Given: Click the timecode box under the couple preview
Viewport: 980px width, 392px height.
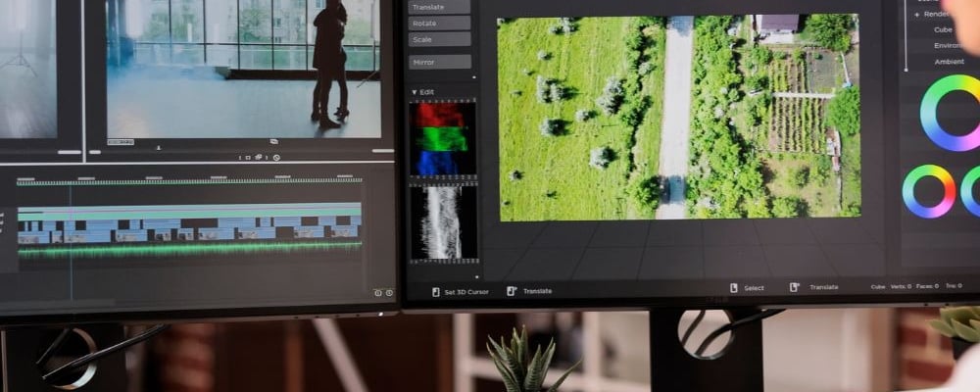Looking at the screenshot, I should click(120, 142).
